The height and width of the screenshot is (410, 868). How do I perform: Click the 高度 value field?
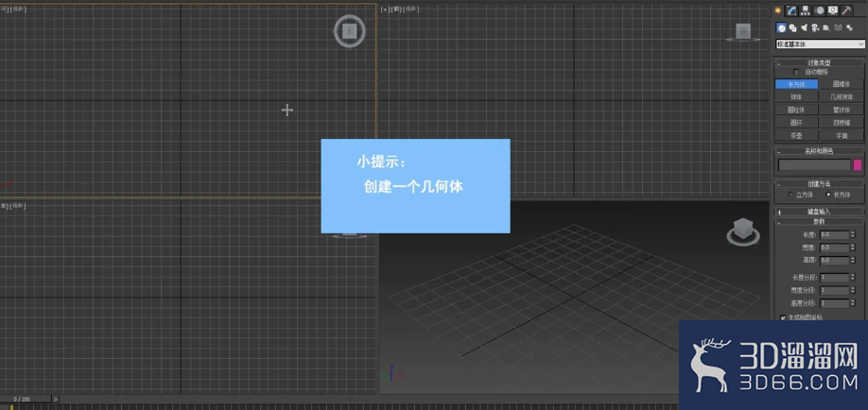coord(834,260)
